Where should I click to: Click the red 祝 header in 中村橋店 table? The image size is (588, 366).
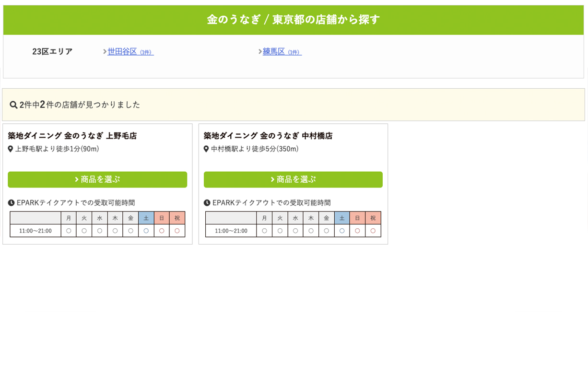(373, 218)
